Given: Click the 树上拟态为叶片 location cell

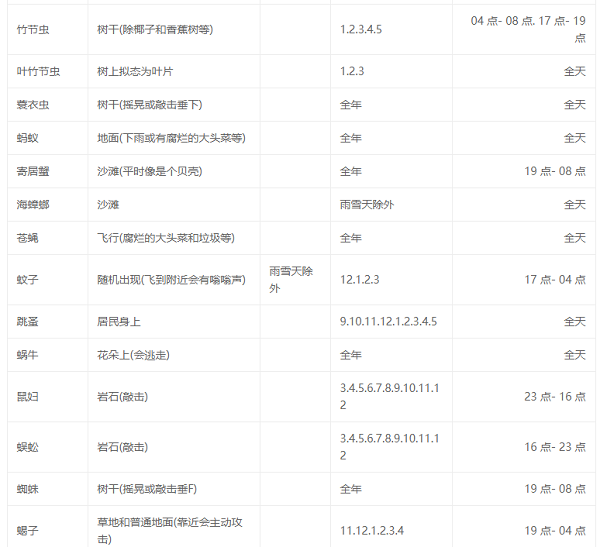Looking at the screenshot, I should 135,71.
